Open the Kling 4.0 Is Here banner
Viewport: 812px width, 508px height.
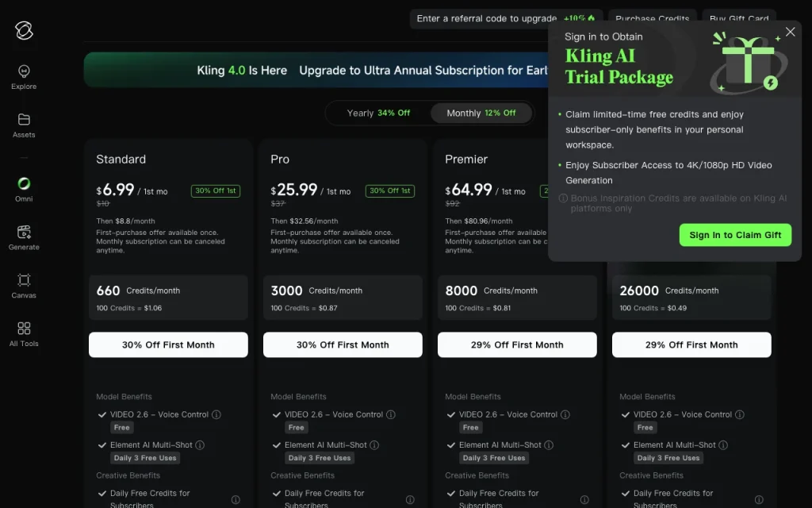click(x=316, y=70)
